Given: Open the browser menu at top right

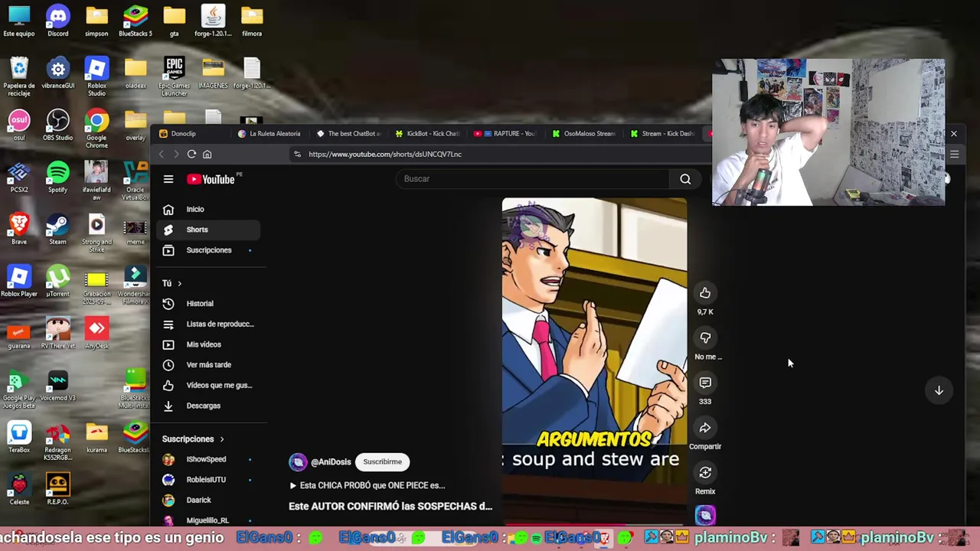Looking at the screenshot, I should 954,154.
